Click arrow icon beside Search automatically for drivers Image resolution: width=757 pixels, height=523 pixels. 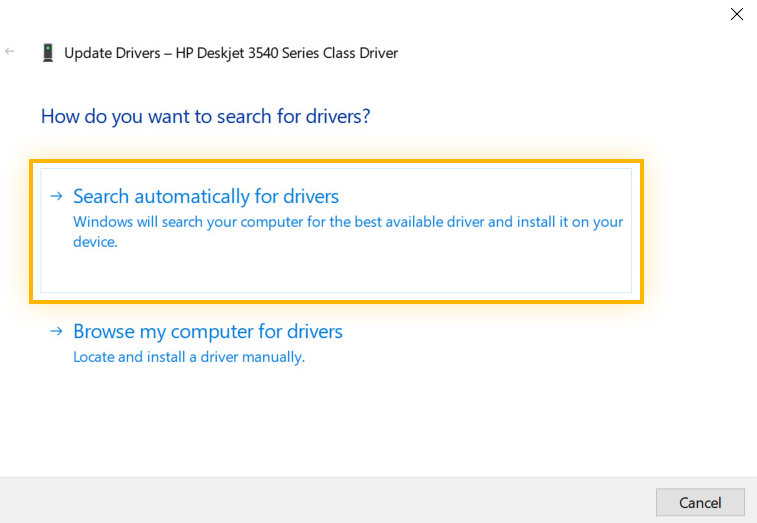(x=56, y=196)
